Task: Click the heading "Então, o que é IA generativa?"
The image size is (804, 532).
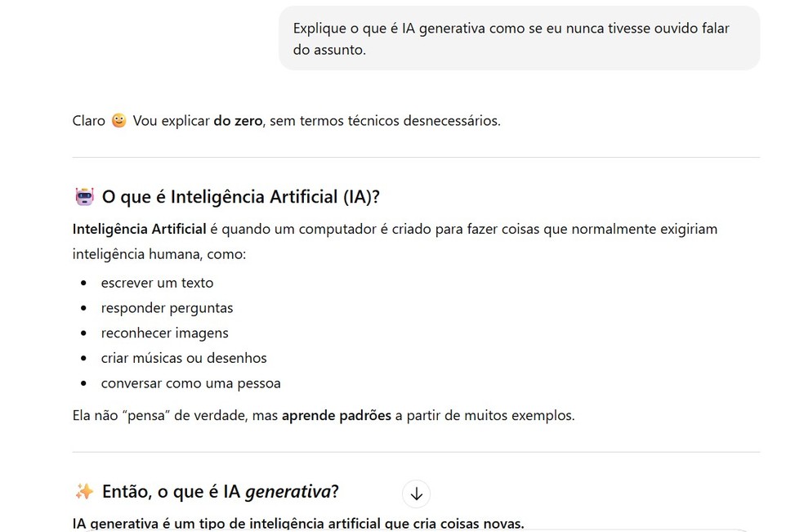Action: [221, 491]
